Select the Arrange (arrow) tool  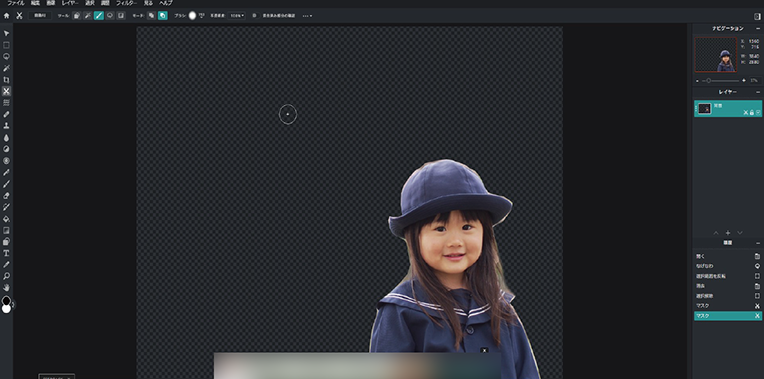6,33
